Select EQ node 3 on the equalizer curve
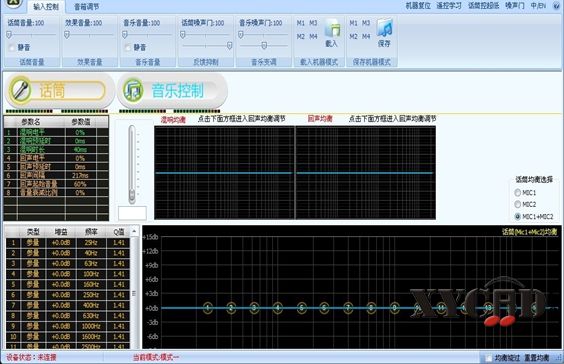Viewport: 564px width, 364px height. 254,308
